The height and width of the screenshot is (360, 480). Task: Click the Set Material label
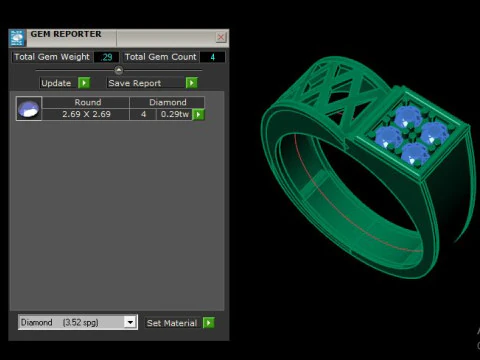172,323
